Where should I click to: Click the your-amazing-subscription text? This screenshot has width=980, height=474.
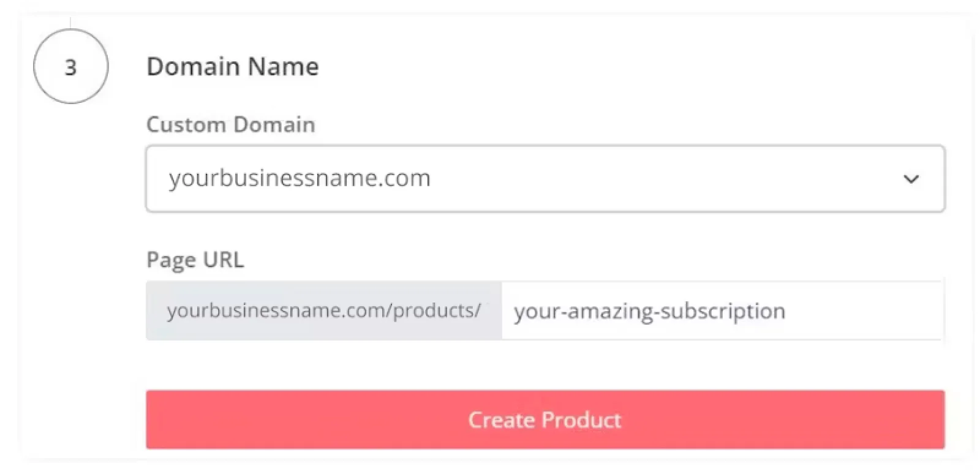pos(649,311)
